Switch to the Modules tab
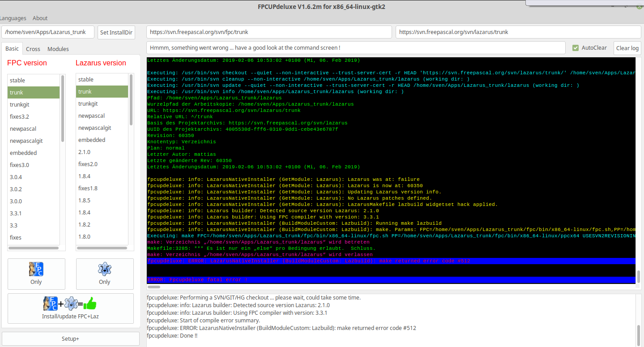Viewport: 644px width, 347px height. pos(58,49)
